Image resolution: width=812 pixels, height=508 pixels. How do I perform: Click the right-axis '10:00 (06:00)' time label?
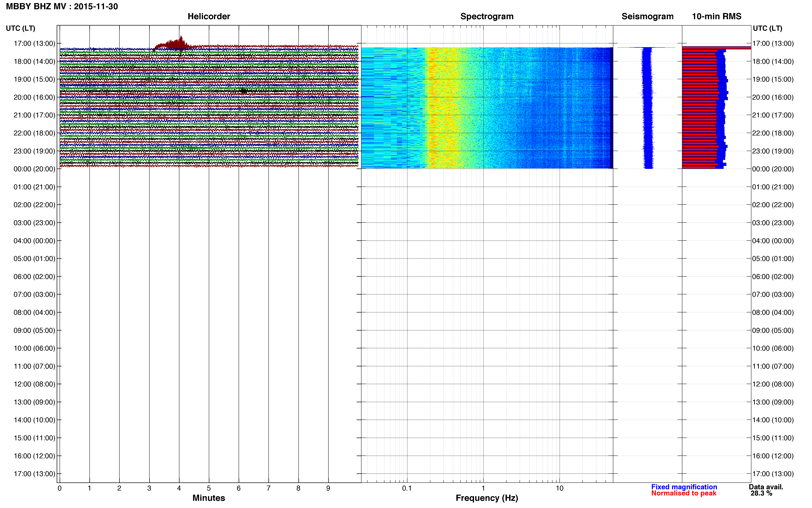(773, 348)
